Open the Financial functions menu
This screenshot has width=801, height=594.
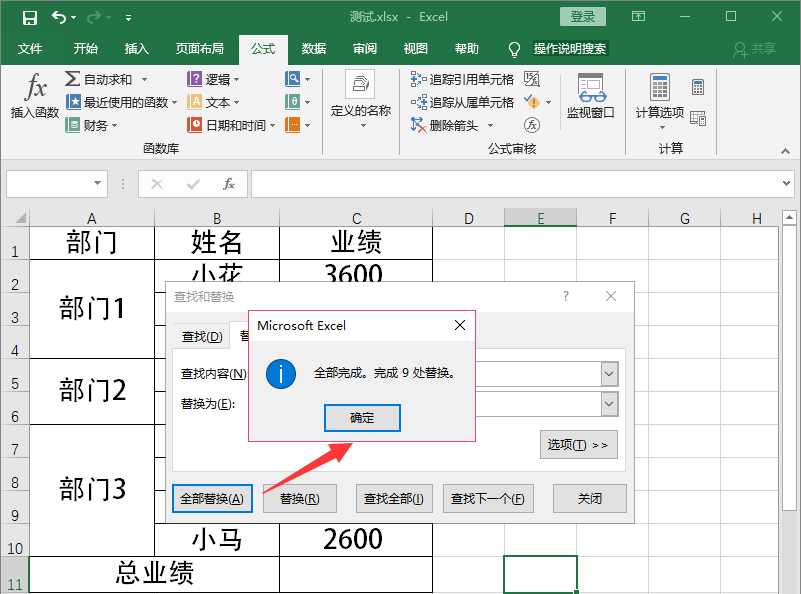(91, 125)
